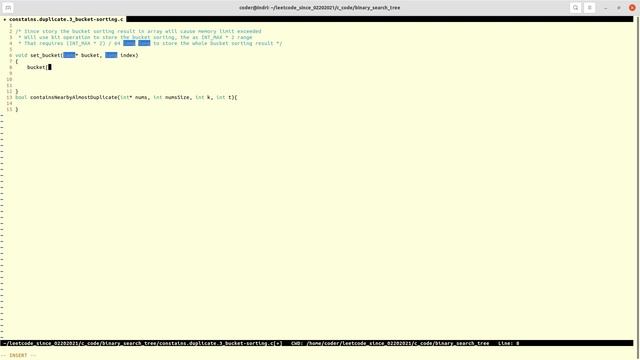
Task: Open the terminal hamburger menu
Action: (589, 8)
